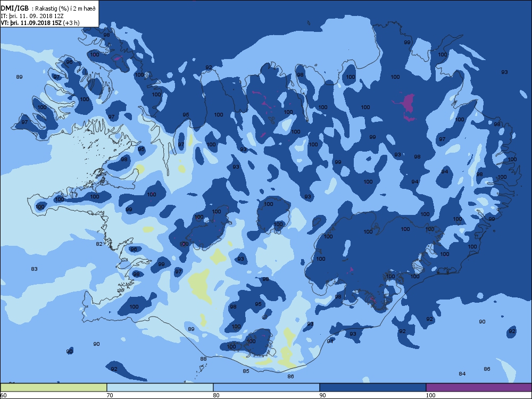This screenshot has height=399, width=532.
Task: Click the purple above-100 legend swatch
Action: [479, 387]
